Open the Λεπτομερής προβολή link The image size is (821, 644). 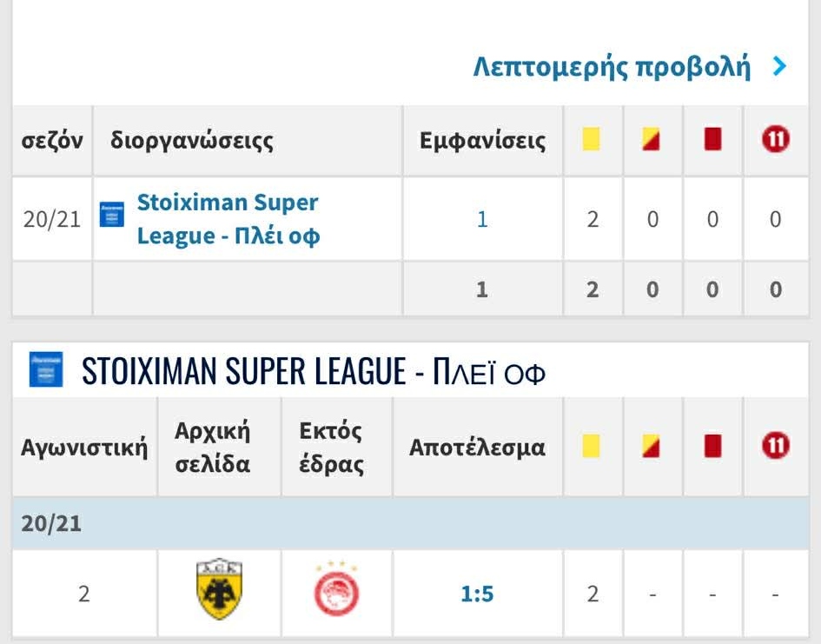point(611,67)
